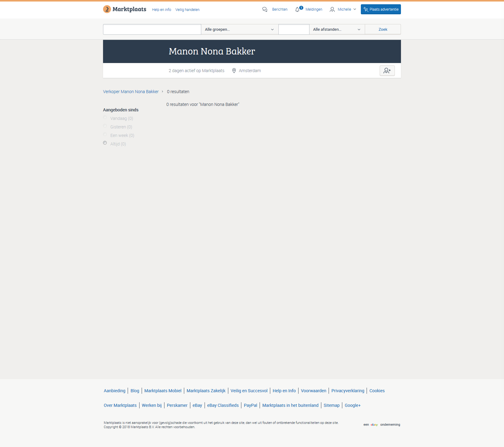Click the ebay logo in footer
The width and height of the screenshot is (504, 447).
pos(374,424)
